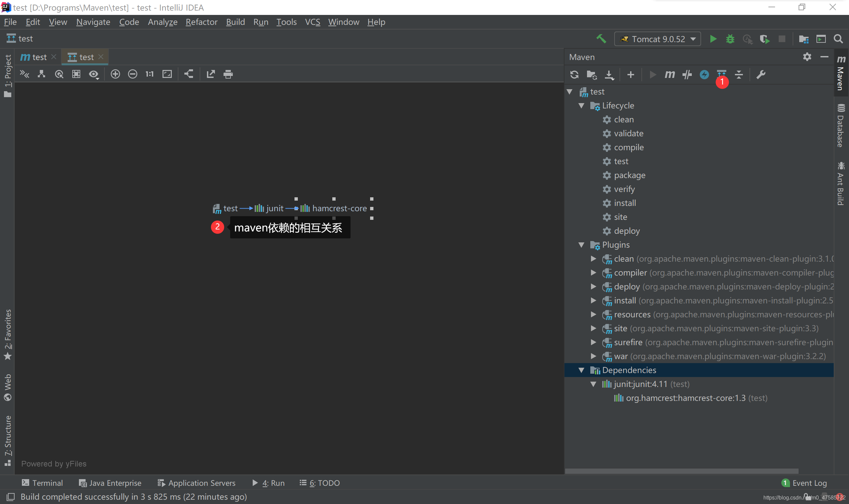Open Search Everywhere magnifier icon
This screenshot has width=849, height=504.
(x=838, y=39)
